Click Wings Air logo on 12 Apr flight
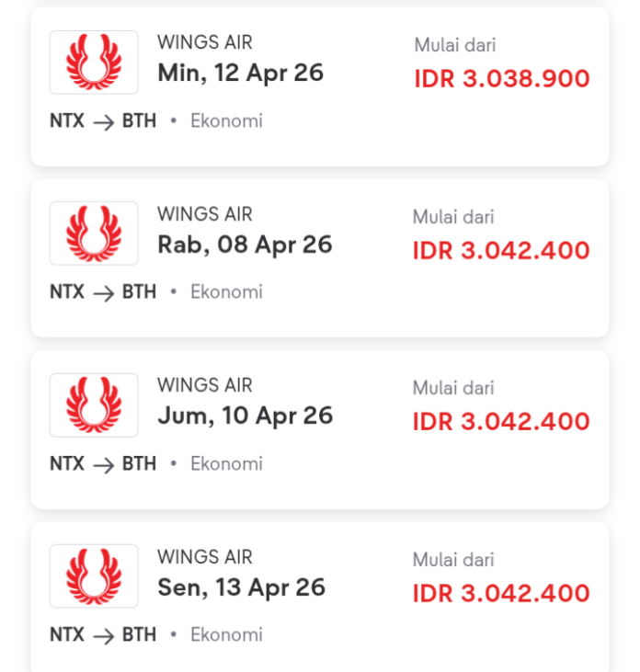Image resolution: width=640 pixels, height=672 pixels. pyautogui.click(x=94, y=63)
